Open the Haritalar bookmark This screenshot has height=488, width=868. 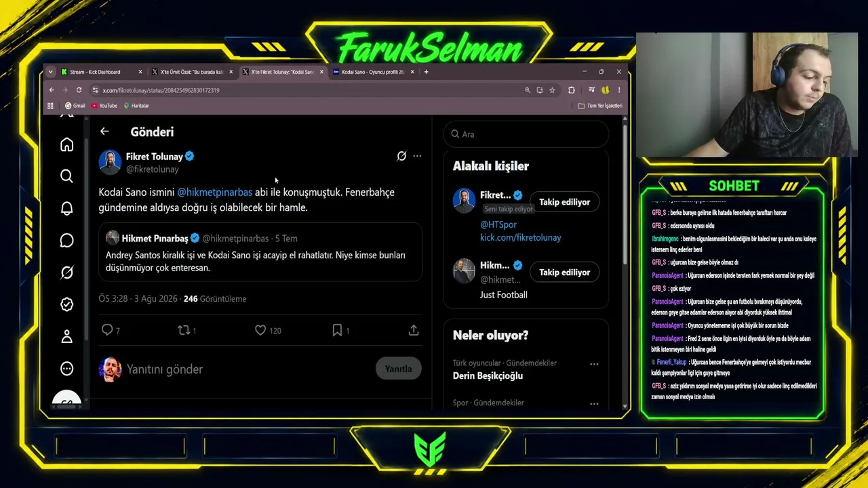[136, 106]
